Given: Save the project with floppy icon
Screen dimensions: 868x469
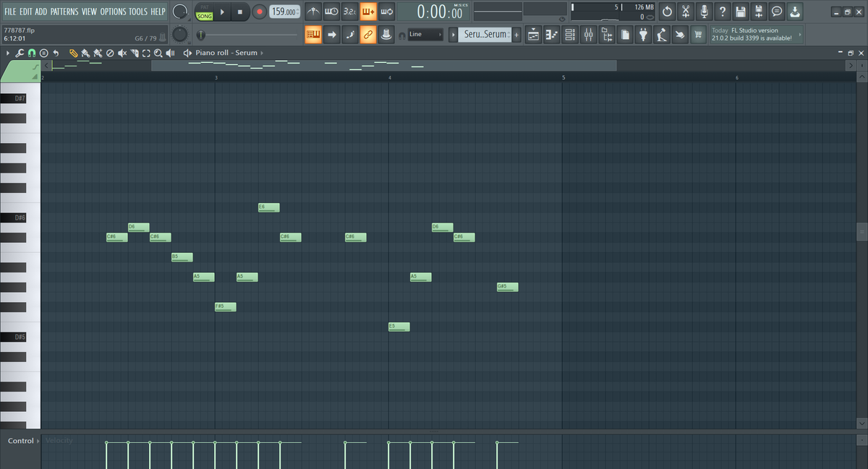Looking at the screenshot, I should pos(740,12).
